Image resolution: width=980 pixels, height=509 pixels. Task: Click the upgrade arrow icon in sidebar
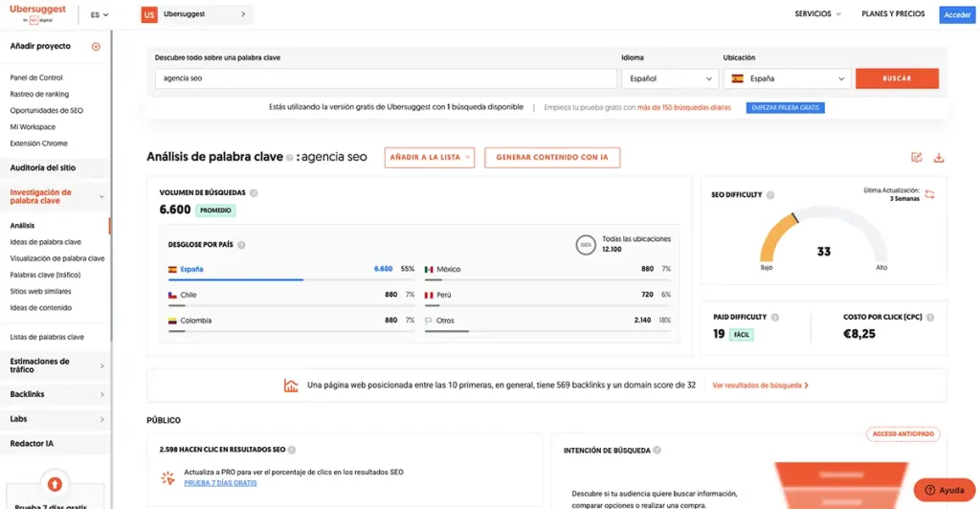pos(55,484)
